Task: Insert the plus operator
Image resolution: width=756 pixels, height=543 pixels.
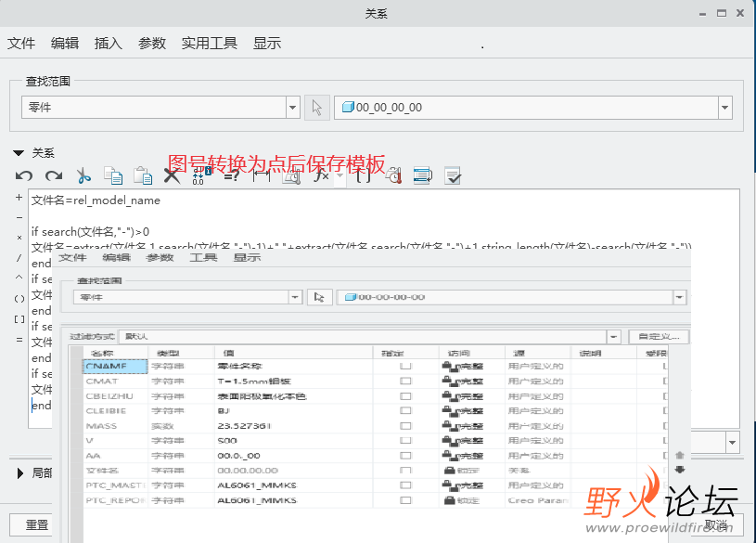Action: pyautogui.click(x=19, y=198)
